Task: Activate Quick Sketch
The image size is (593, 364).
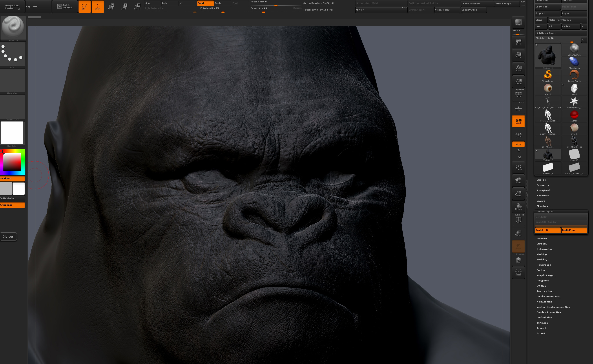Action: (x=65, y=7)
